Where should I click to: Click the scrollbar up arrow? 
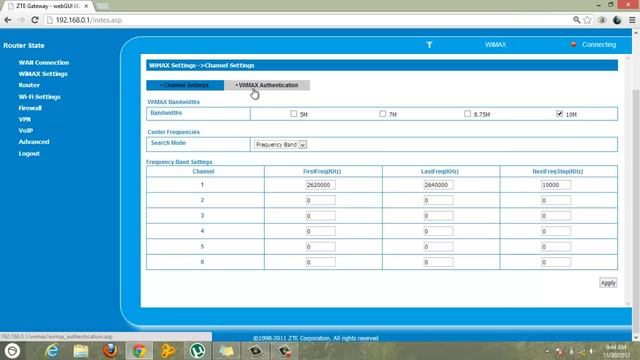pos(636,33)
